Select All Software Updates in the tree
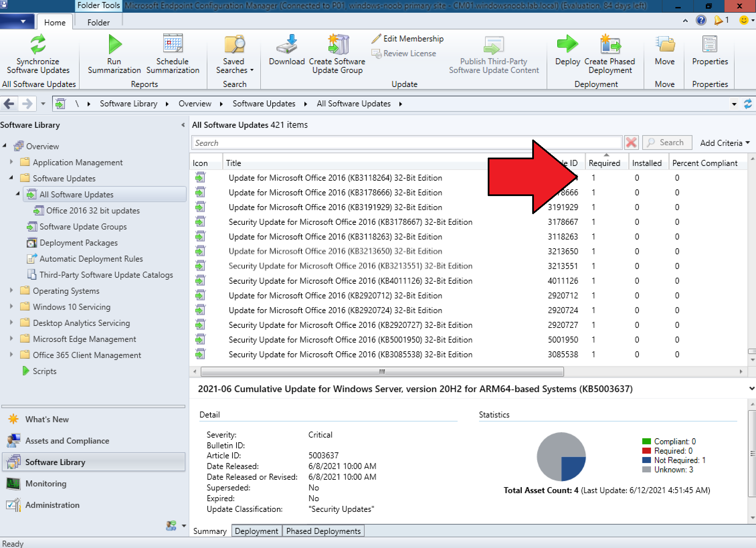756x548 pixels. (104, 194)
